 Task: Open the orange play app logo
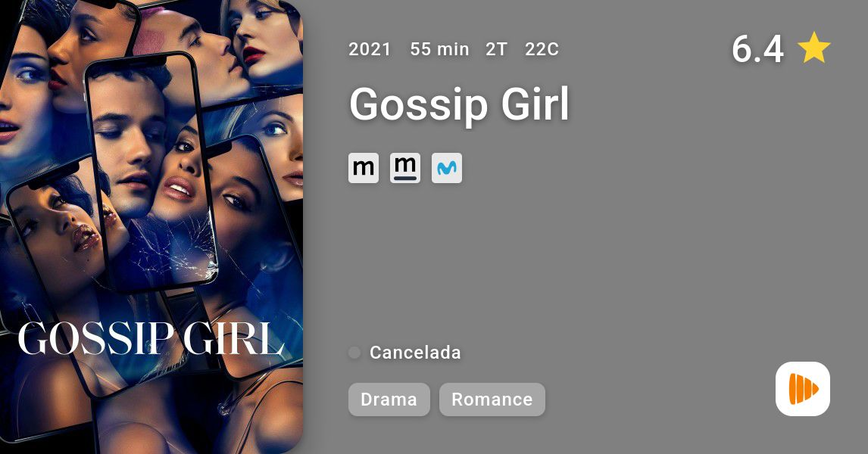[803, 389]
